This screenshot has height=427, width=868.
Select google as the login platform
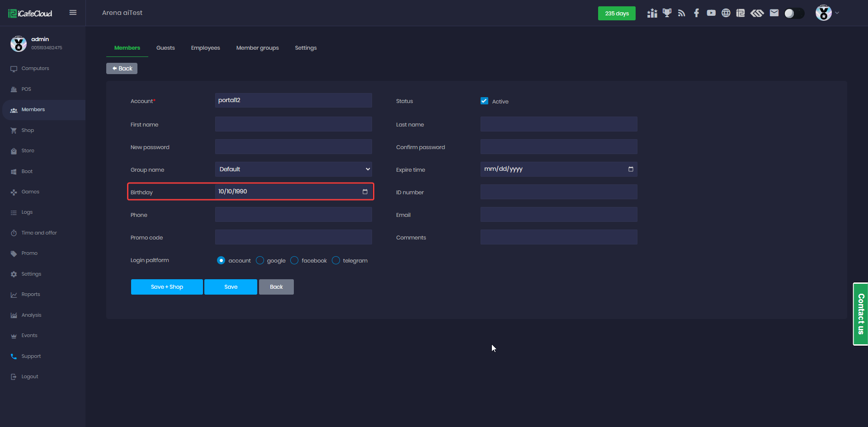(x=259, y=260)
